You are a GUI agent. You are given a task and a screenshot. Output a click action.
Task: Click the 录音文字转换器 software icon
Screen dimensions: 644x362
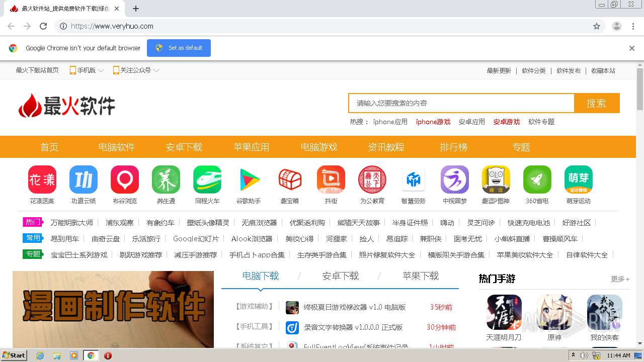[292, 327]
